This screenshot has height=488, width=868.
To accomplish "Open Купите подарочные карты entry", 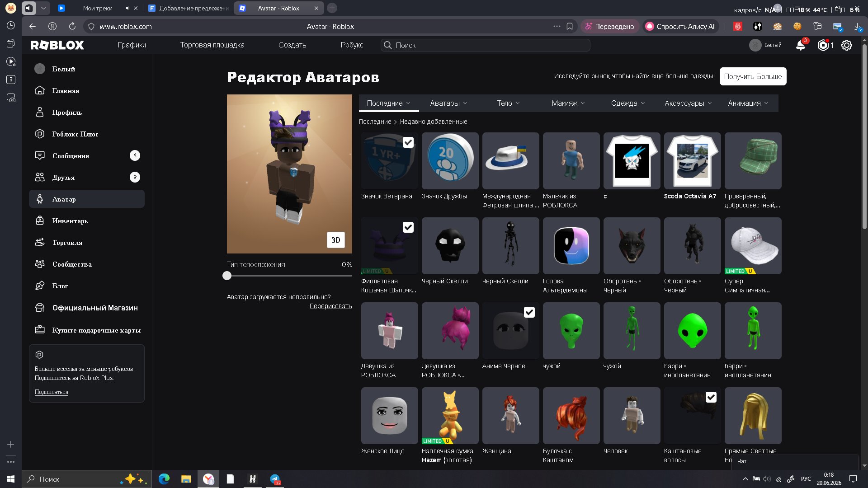I will (x=87, y=330).
